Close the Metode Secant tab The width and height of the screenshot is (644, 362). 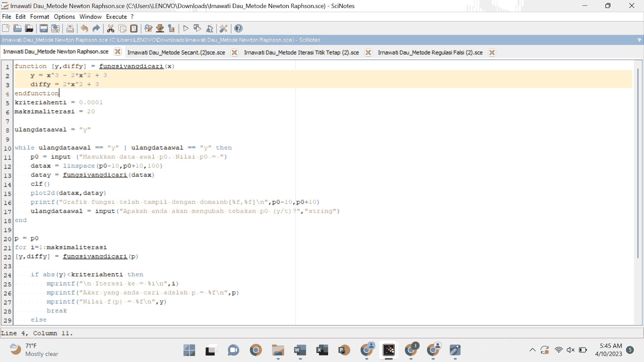pyautogui.click(x=234, y=53)
